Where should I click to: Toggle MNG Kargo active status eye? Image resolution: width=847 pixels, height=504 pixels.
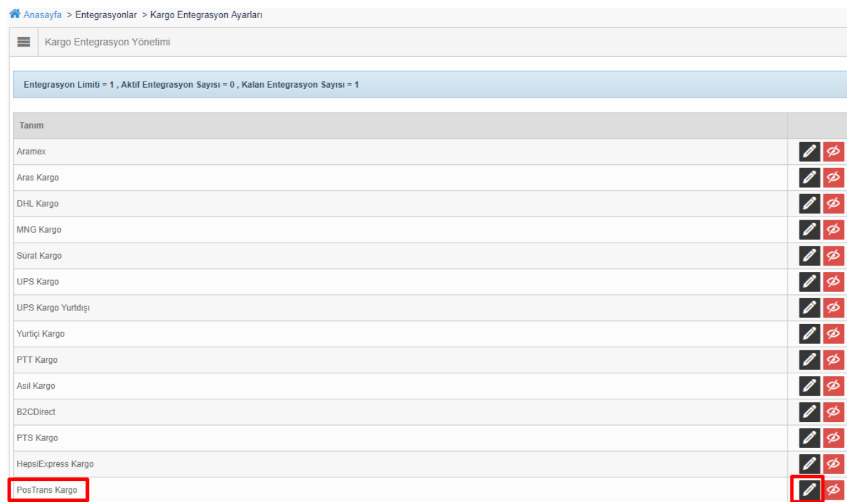[833, 230]
